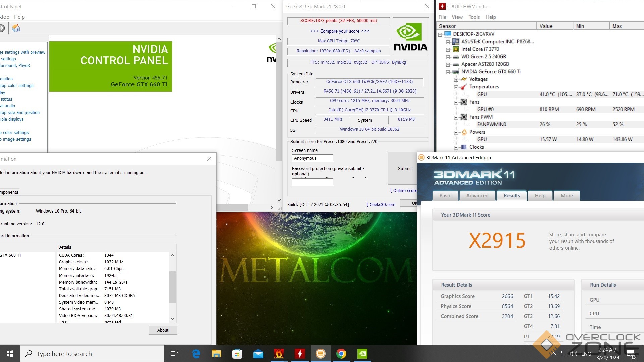Collapse the NVIDIA GeForce GTX 660 Ti node
Viewport: 644px width, 362px height.
448,72
